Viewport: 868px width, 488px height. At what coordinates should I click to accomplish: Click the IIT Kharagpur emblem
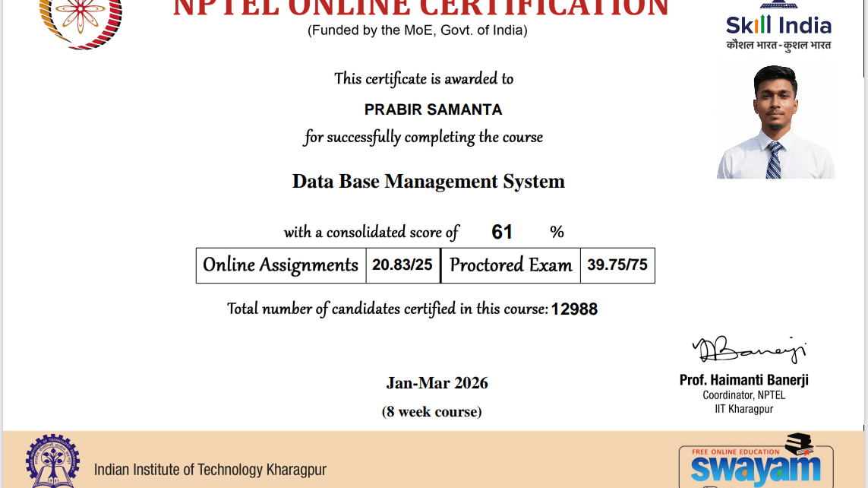52,461
